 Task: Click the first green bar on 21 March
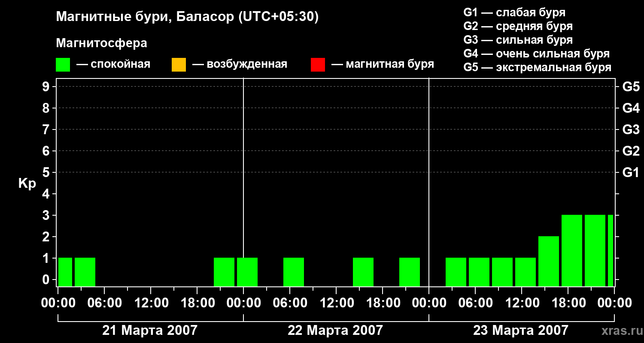65,272
